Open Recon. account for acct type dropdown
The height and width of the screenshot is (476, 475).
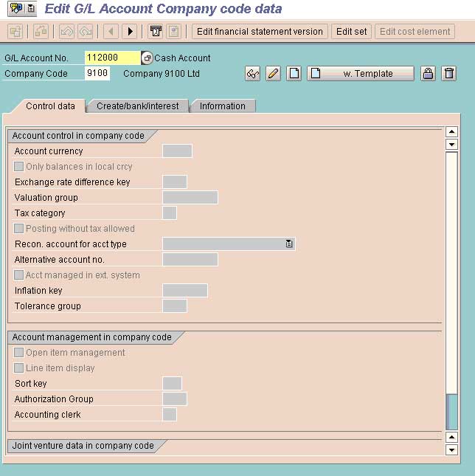point(288,244)
